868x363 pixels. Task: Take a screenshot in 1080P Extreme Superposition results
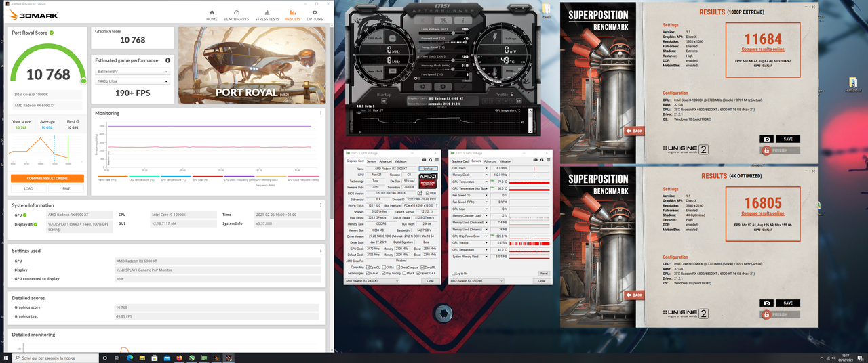coord(766,139)
